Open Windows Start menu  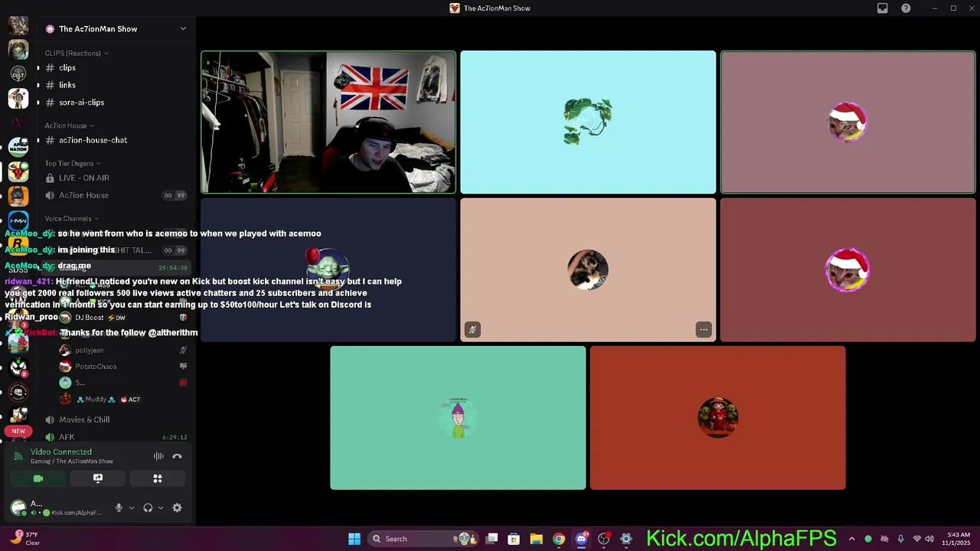354,539
